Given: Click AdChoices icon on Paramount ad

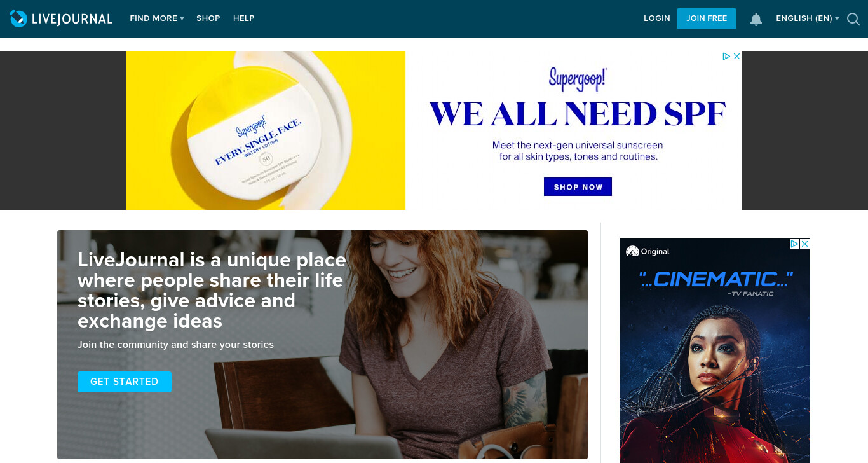Looking at the screenshot, I should click(x=794, y=244).
